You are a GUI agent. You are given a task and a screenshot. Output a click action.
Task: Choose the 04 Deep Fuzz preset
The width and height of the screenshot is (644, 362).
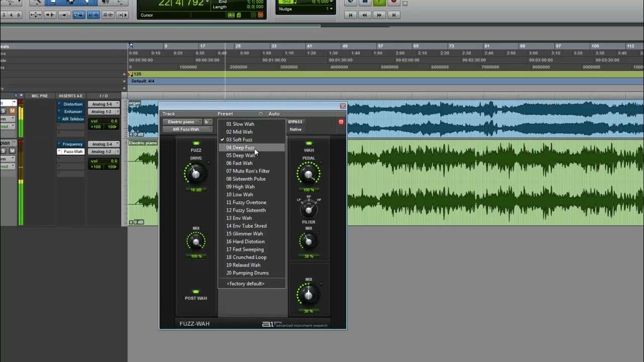pyautogui.click(x=252, y=148)
